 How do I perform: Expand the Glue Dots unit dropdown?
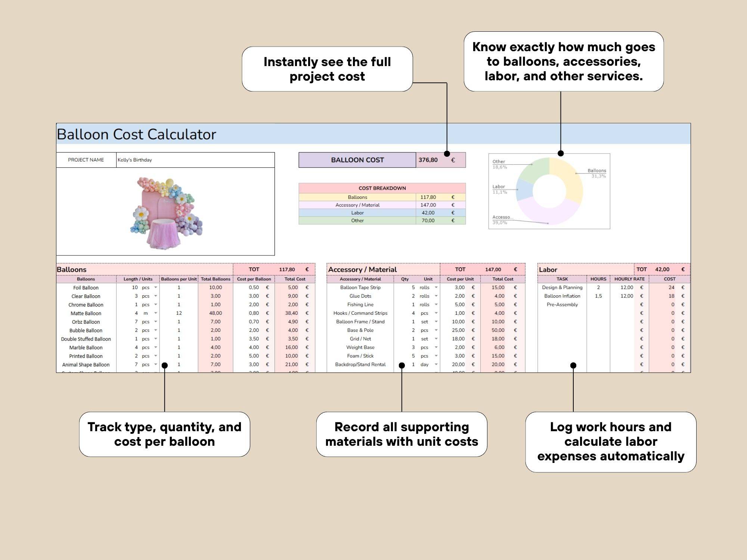coord(436,296)
